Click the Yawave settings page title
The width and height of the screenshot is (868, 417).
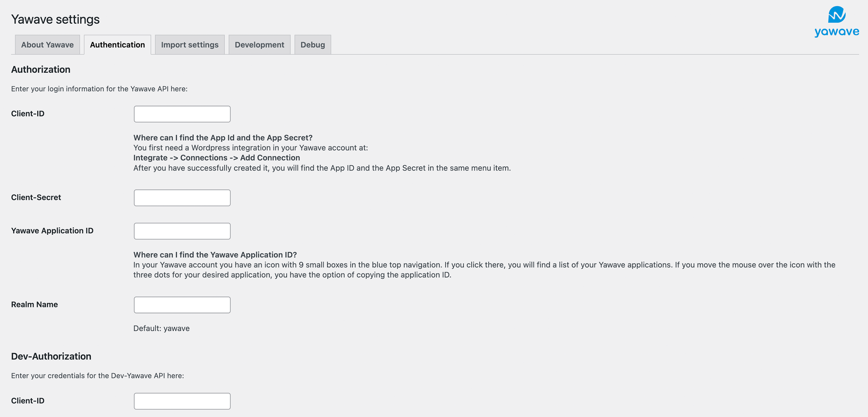(x=55, y=19)
